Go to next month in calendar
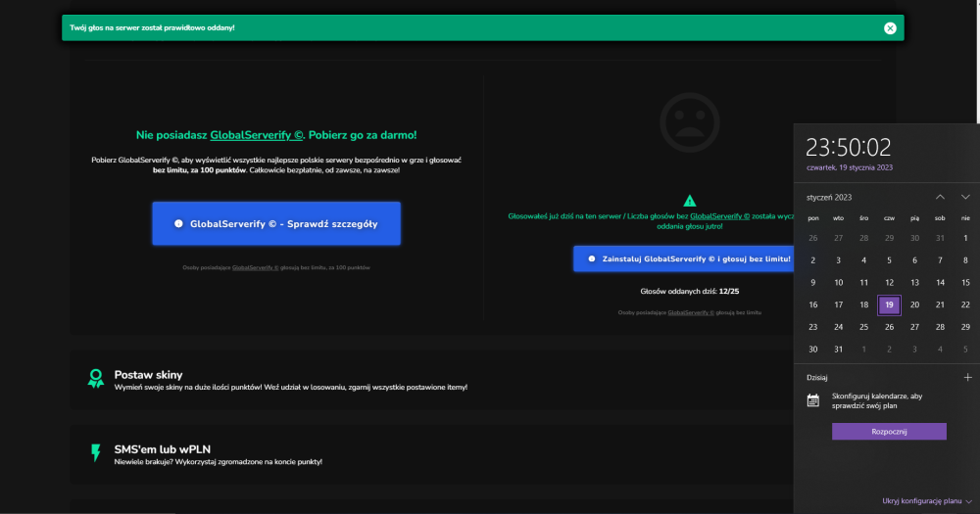Viewport: 980px width, 514px height. coord(965,197)
